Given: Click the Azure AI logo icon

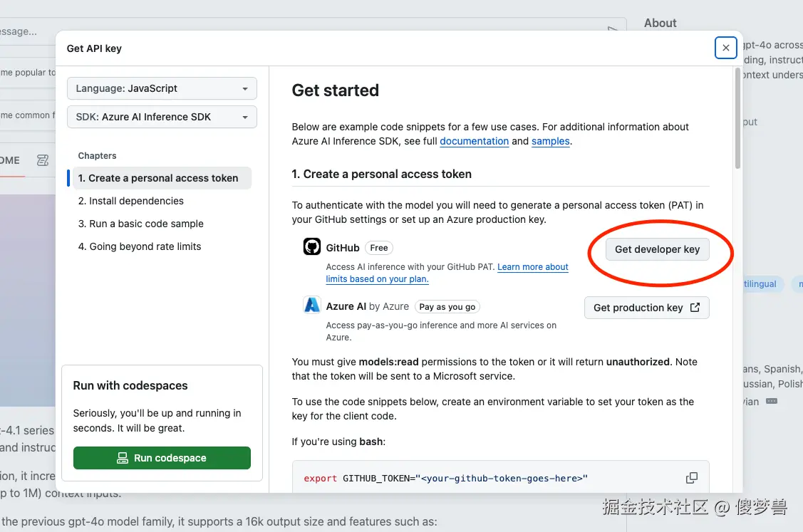Looking at the screenshot, I should click(x=312, y=306).
